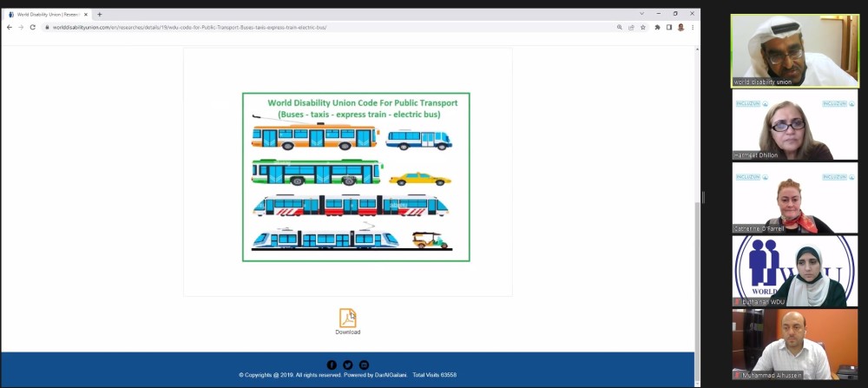Download the PDF via the orange icon
The height and width of the screenshot is (388, 868).
pyautogui.click(x=348, y=318)
